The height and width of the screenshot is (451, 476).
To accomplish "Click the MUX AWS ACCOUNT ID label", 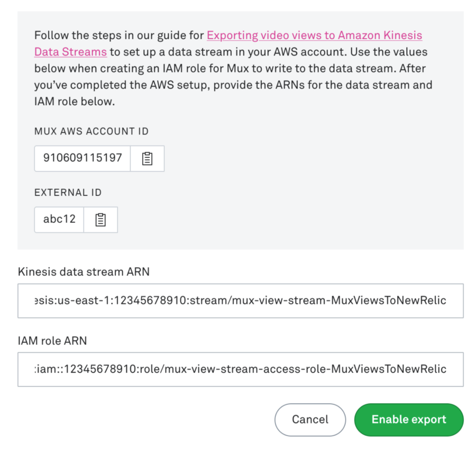I will coord(91,131).
